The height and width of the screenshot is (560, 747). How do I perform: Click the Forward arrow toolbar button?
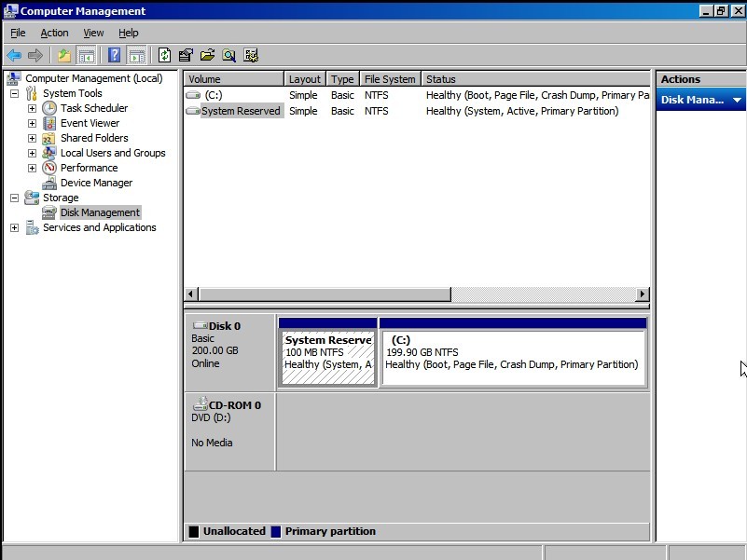35,56
